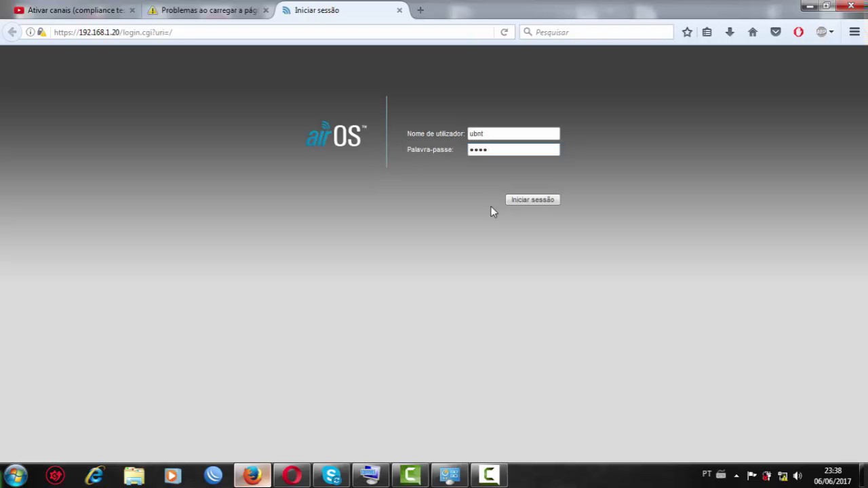
Task: Close the Ativar canais YouTube tab
Action: (132, 10)
